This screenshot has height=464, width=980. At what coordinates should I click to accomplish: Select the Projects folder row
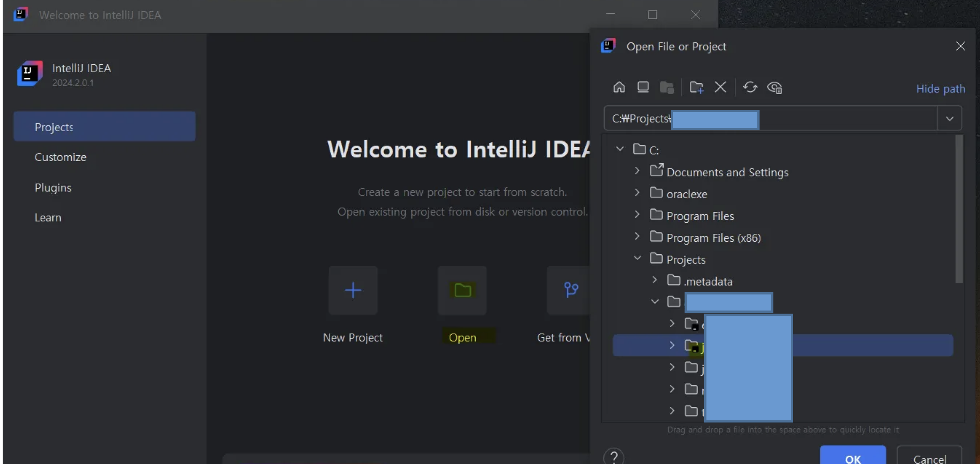pyautogui.click(x=783, y=259)
